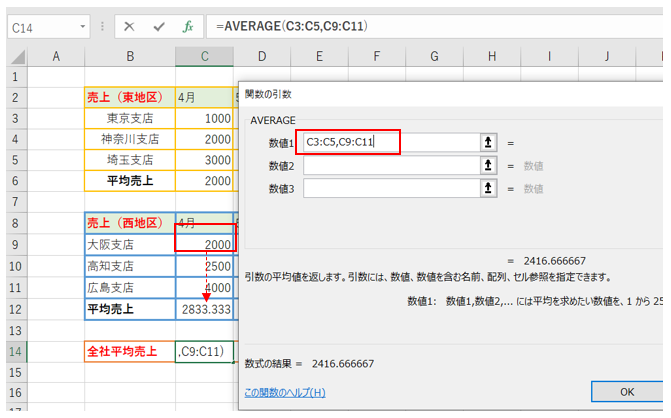Click inside the 数値3 input field
The height and width of the screenshot is (418, 671).
(x=390, y=188)
